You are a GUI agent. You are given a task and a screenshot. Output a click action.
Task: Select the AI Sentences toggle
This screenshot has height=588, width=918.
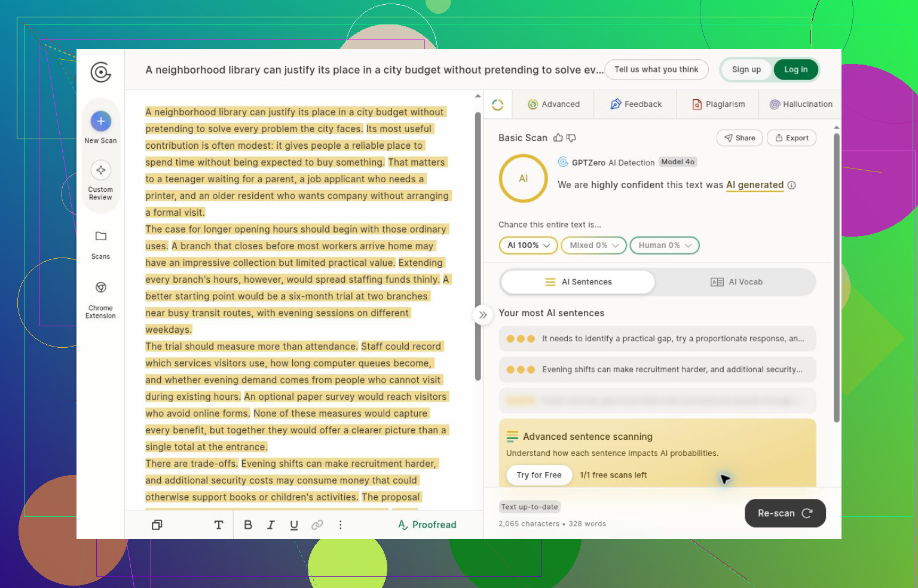pos(578,282)
